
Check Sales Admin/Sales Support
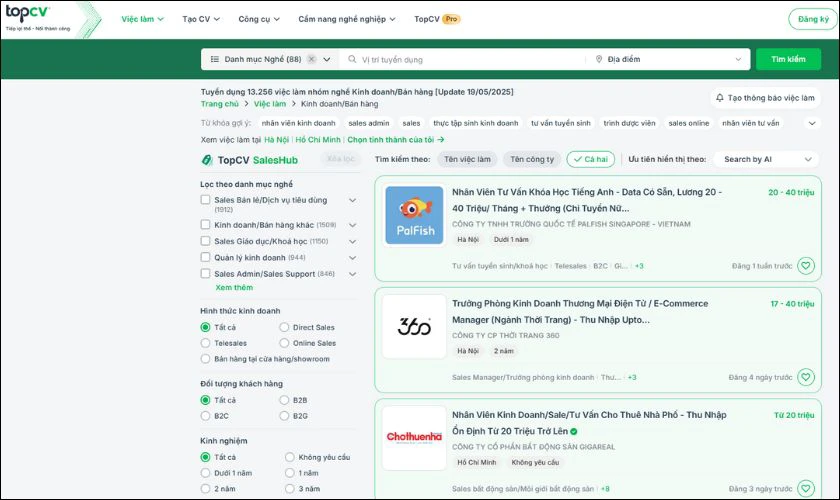click(x=205, y=273)
